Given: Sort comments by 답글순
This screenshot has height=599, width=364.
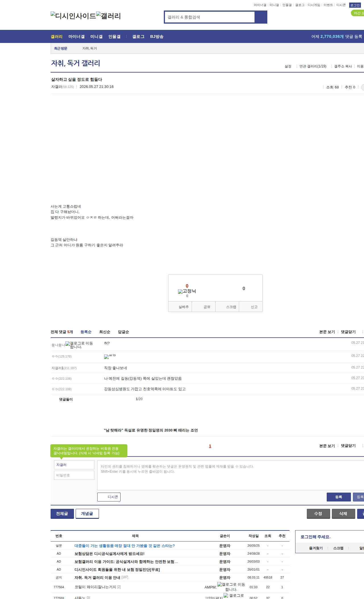Looking at the screenshot, I should [x=123, y=332].
